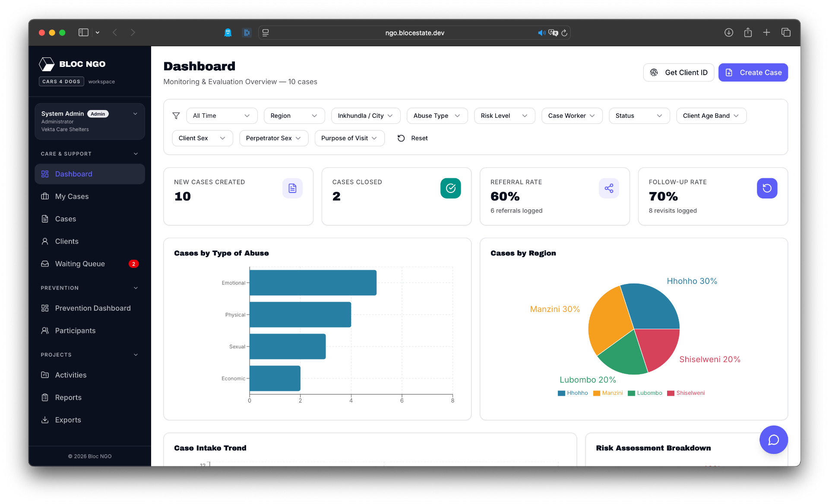Open Cases in the sidebar
The width and height of the screenshot is (829, 504).
point(89,219)
